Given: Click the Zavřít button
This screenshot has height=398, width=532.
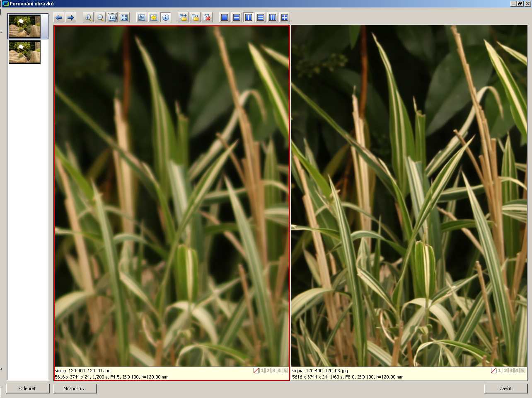Looking at the screenshot, I should point(505,388).
